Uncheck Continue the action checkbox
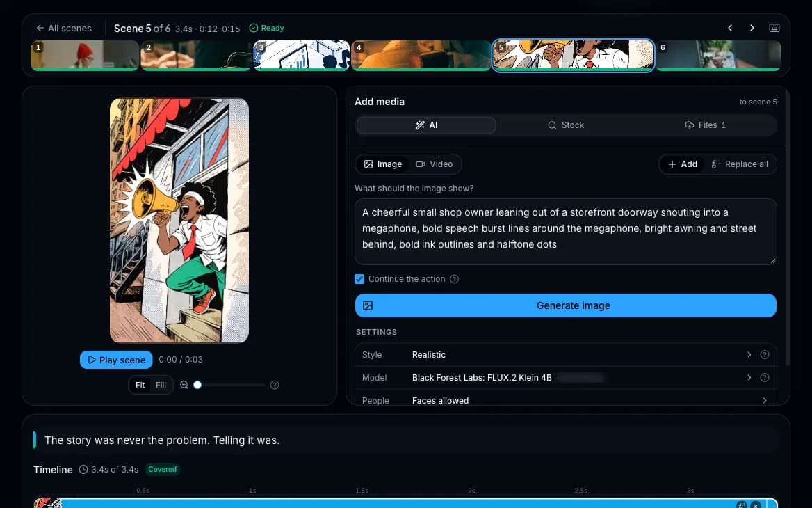This screenshot has width=812, height=508. (359, 279)
